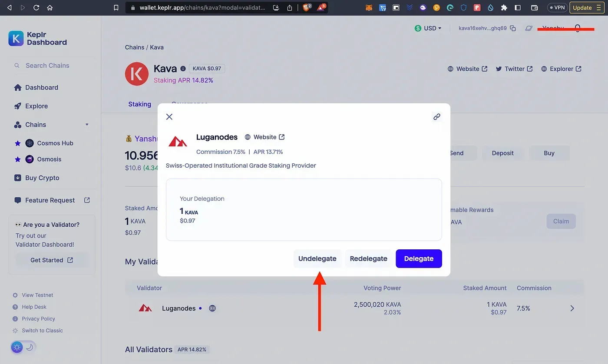Open View Testnet link
Viewport: 608px width, 364px height.
pyautogui.click(x=33, y=295)
